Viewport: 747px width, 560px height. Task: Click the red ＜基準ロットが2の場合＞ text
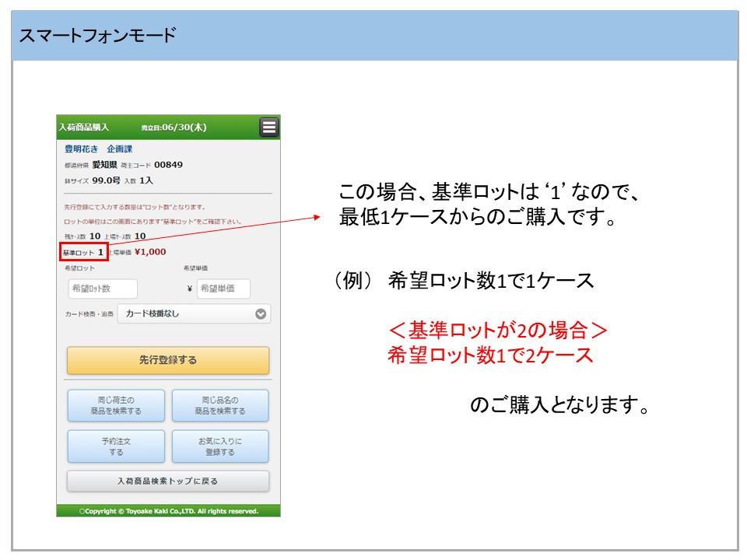click(x=497, y=330)
